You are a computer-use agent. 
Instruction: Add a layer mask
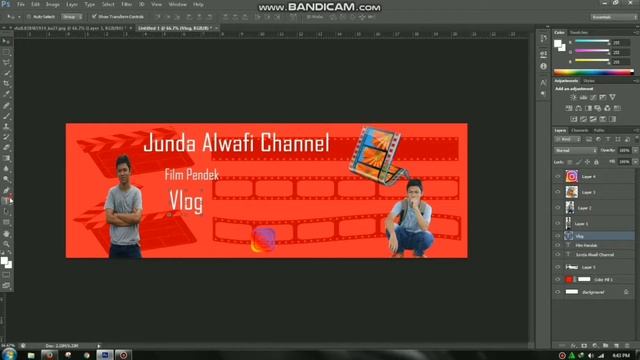[584, 346]
